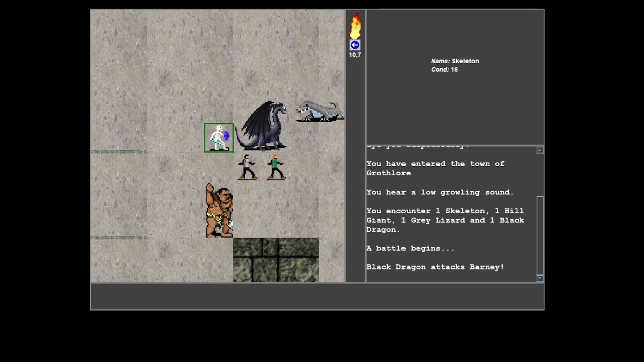Click 'You hear a low growling sound.' message

point(440,192)
